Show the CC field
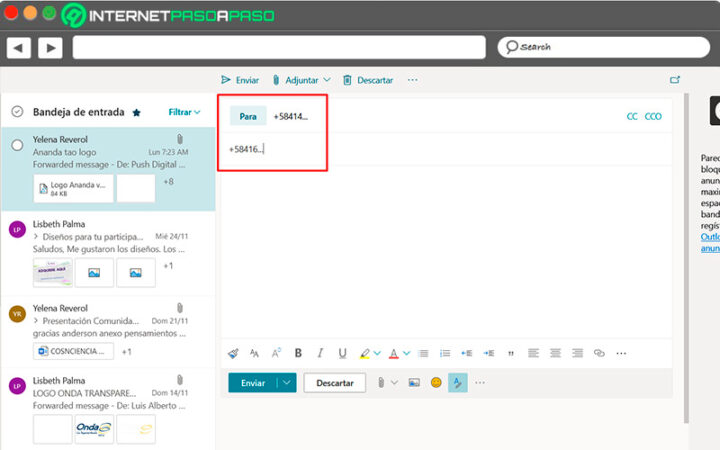The width and height of the screenshot is (720, 450). pyautogui.click(x=632, y=116)
